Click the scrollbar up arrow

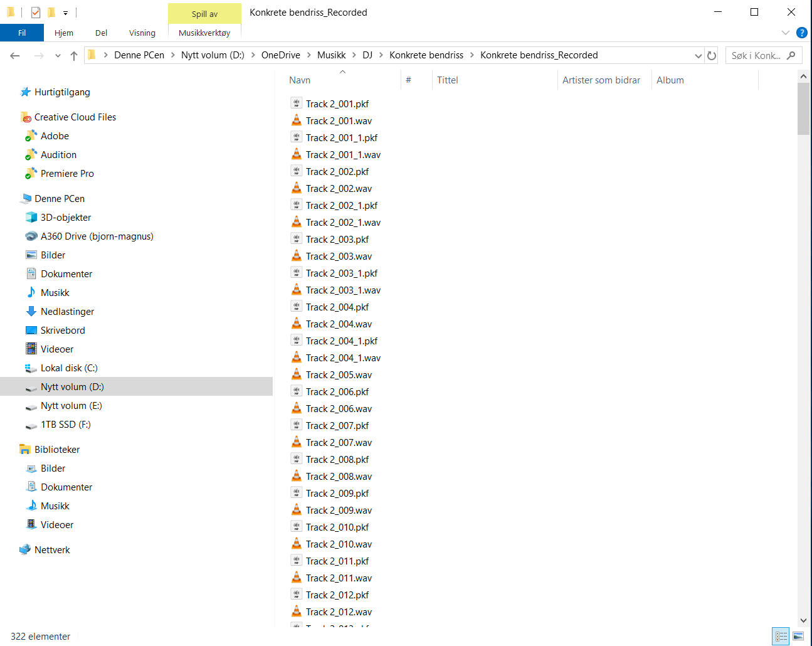pyautogui.click(x=803, y=76)
